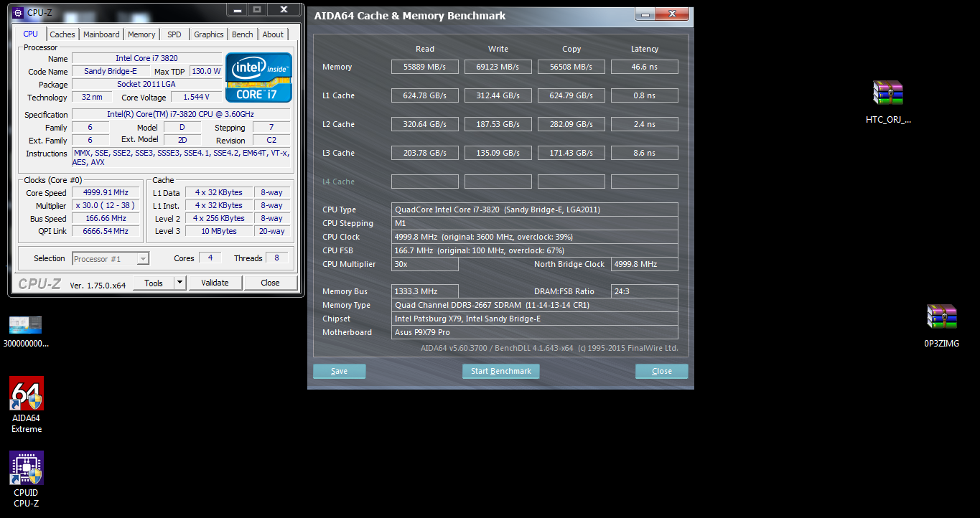Click the CPU Multiplier 30x field
This screenshot has height=518, width=980.
pyautogui.click(x=425, y=264)
